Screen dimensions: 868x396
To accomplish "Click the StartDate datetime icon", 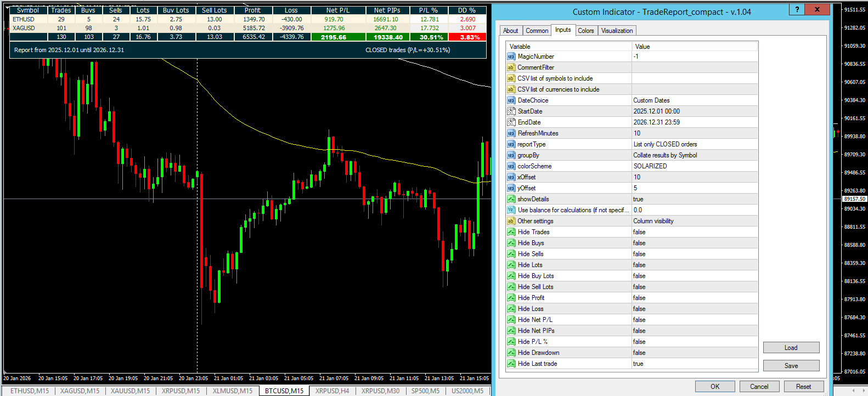I will tap(511, 111).
